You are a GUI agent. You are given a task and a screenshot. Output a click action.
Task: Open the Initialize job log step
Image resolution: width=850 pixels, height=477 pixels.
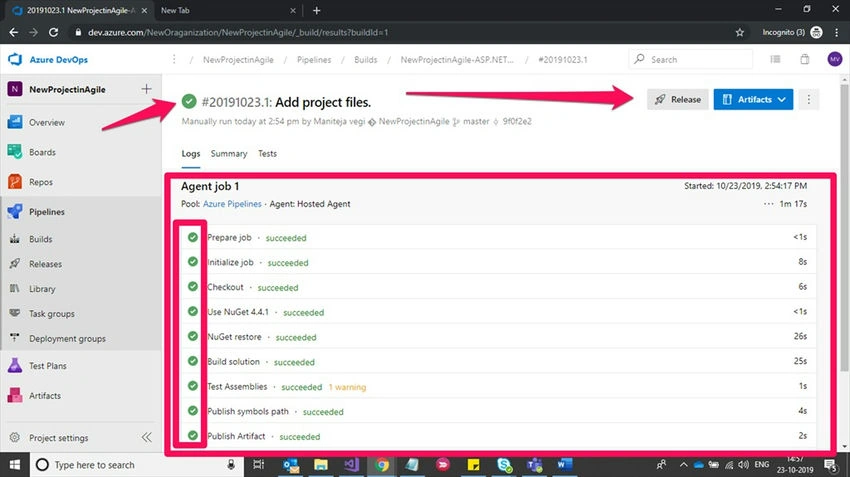tap(498, 262)
